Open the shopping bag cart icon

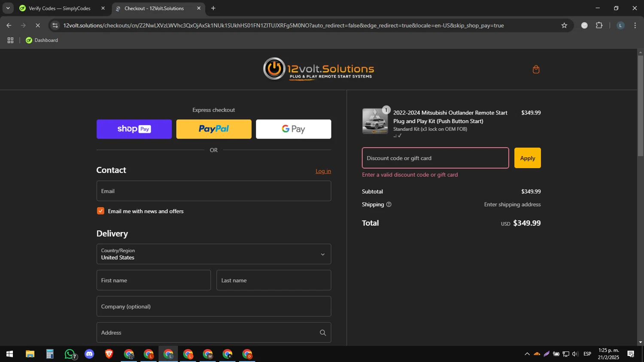[x=536, y=69]
